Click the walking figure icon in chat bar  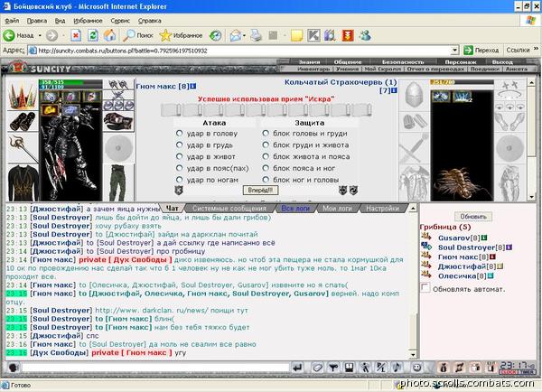[x=365, y=368]
